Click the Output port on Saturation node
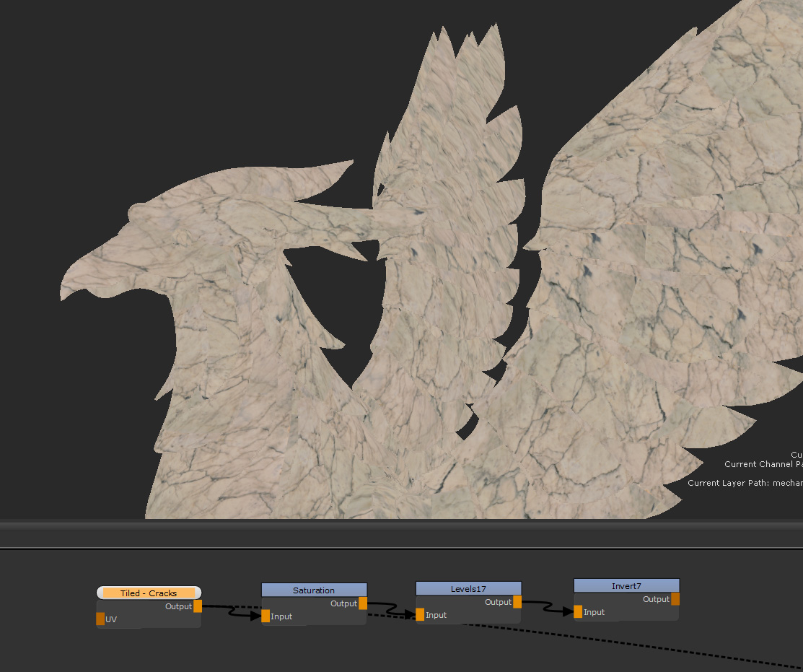This screenshot has width=803, height=672. click(363, 603)
